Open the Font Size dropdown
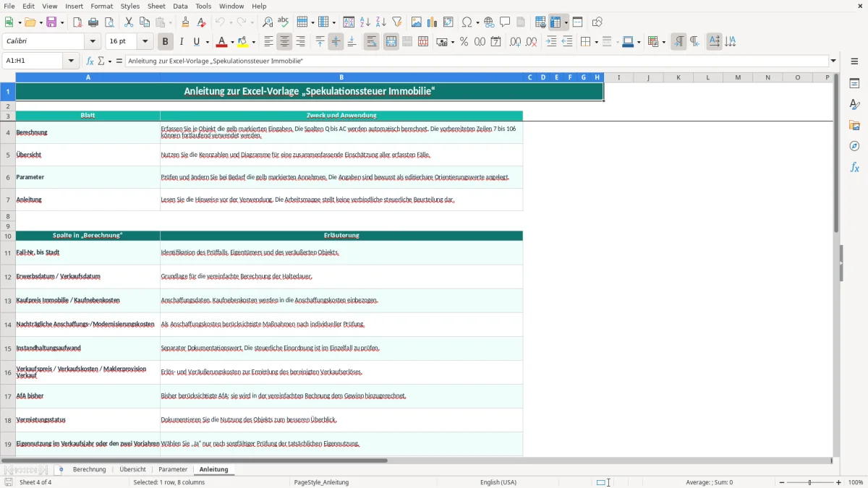The image size is (868, 488). [x=145, y=42]
